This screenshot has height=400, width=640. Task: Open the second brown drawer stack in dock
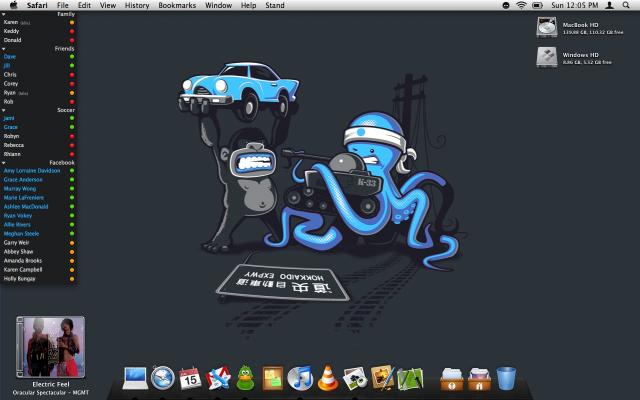[479, 379]
